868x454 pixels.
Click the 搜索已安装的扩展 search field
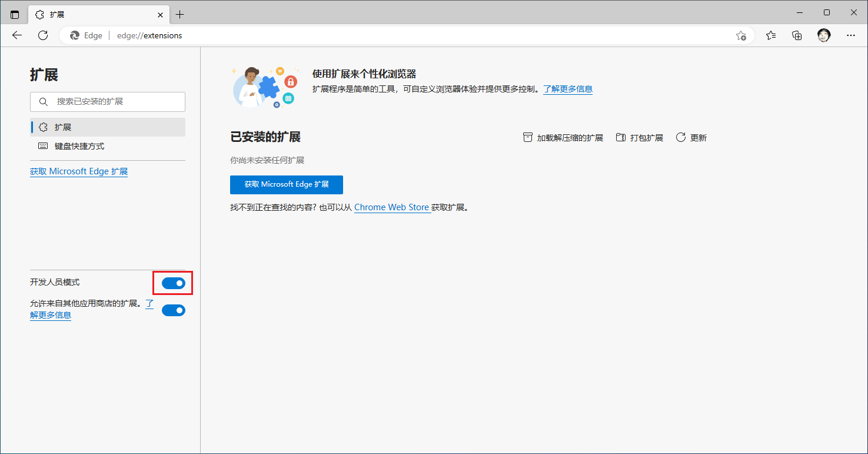click(x=108, y=102)
